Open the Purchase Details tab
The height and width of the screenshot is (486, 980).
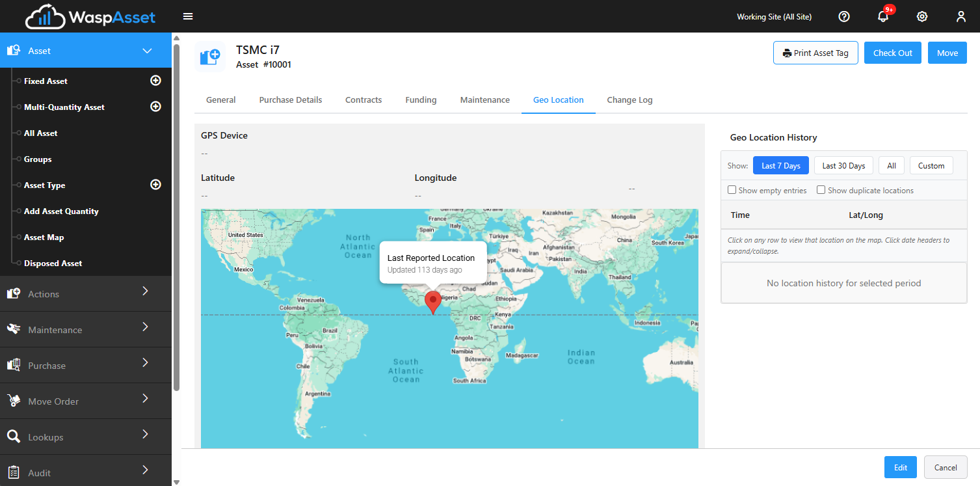(291, 100)
